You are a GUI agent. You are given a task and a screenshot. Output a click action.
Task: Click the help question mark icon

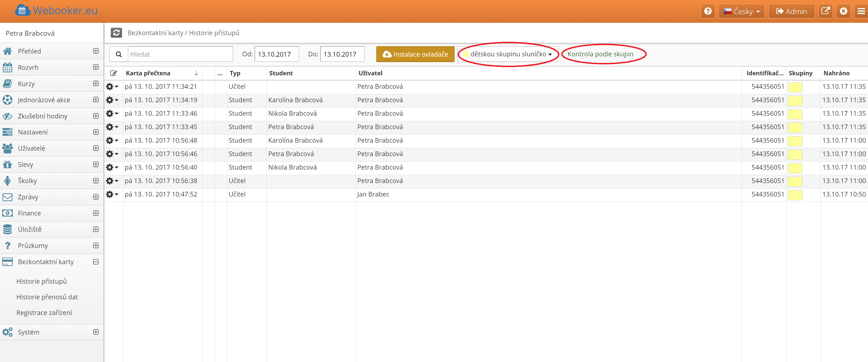coord(707,11)
